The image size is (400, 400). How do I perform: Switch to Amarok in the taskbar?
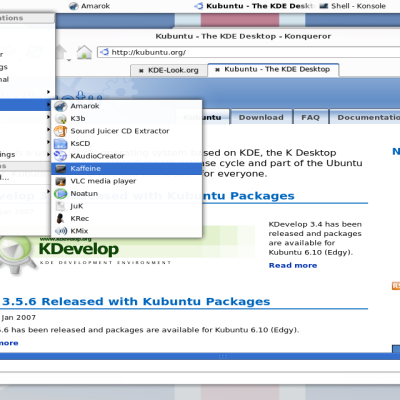[89, 6]
